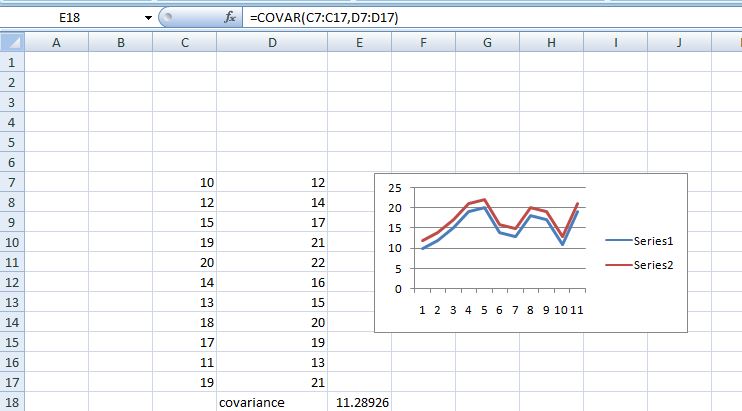This screenshot has height=411, width=742.
Task: Click the Select All corner button
Action: click(11, 41)
